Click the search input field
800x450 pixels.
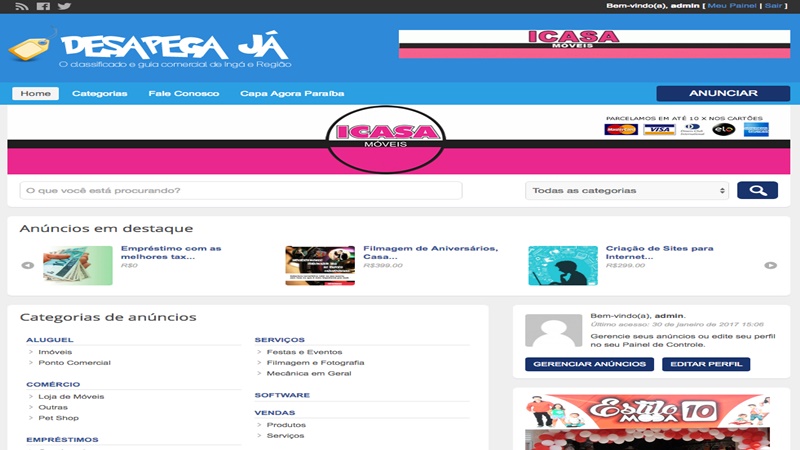click(240, 190)
